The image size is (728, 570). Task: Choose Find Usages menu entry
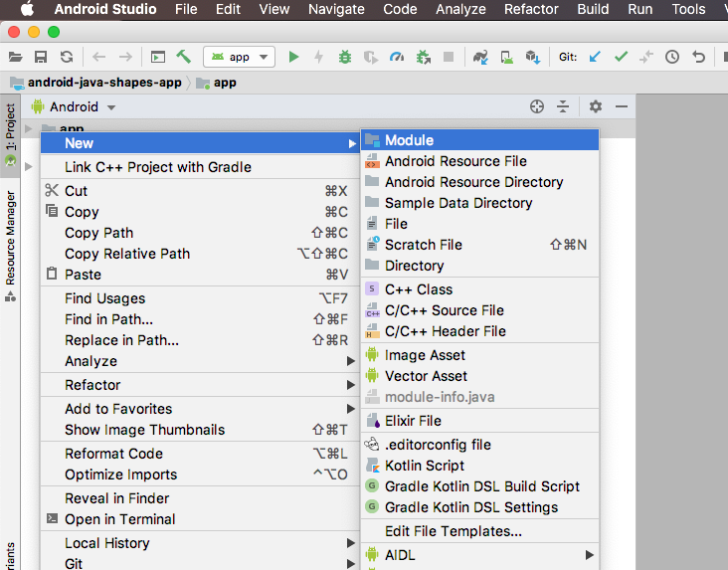pos(200,297)
